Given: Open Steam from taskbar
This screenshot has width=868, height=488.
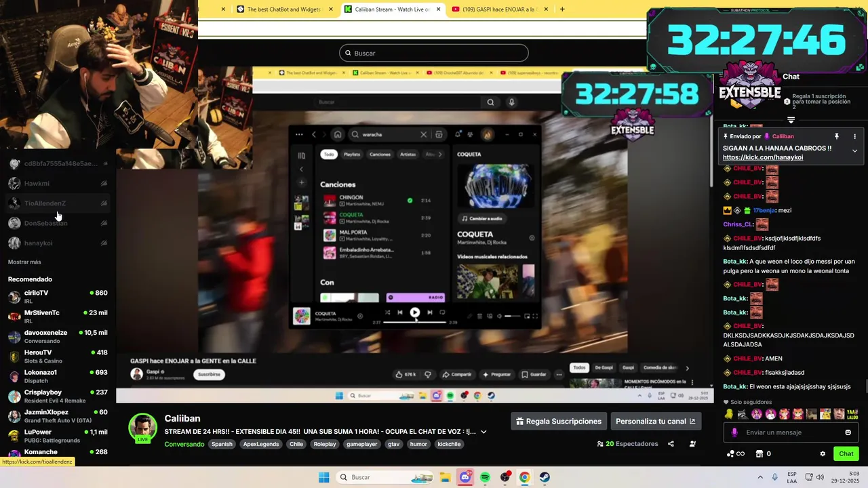Looking at the screenshot, I should pos(545,477).
